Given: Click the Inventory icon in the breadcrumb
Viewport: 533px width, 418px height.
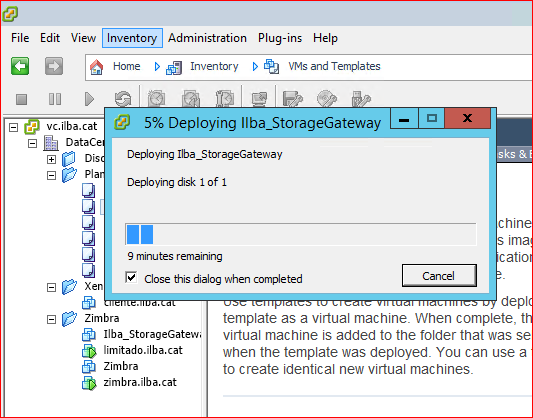Looking at the screenshot, I should [x=174, y=67].
